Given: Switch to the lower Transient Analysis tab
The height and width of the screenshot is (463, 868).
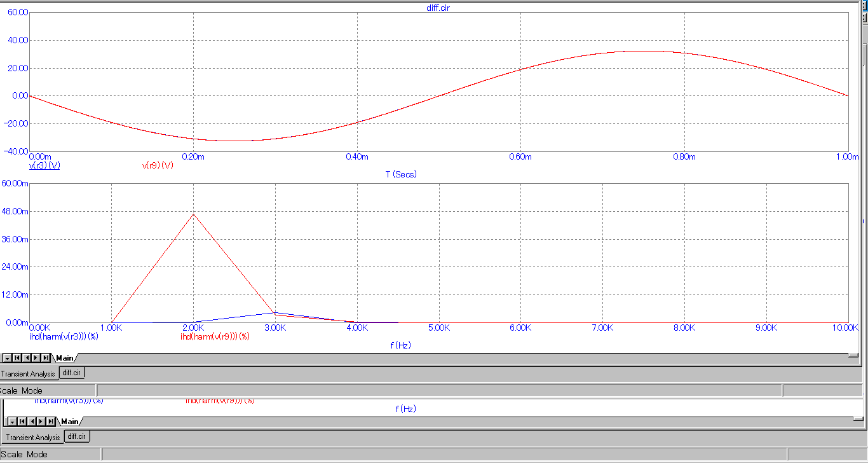Looking at the screenshot, I should pyautogui.click(x=32, y=437).
